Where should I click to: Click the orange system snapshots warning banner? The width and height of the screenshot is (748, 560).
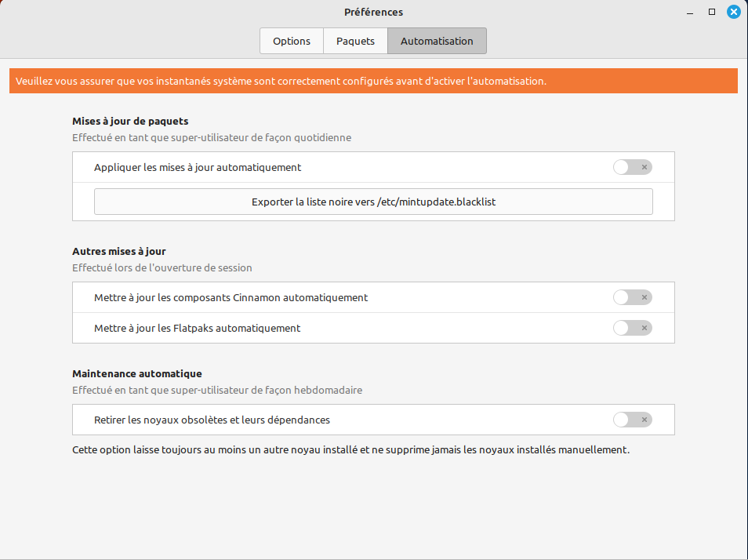click(373, 81)
